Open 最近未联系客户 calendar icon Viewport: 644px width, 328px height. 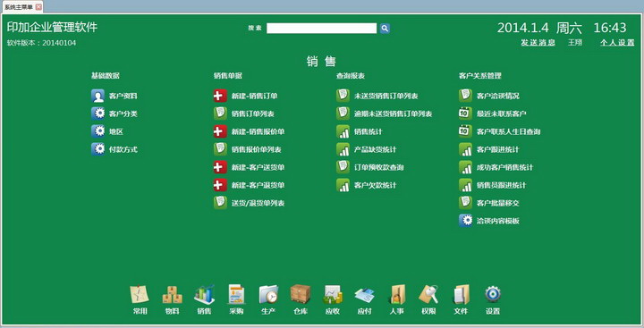(x=465, y=114)
